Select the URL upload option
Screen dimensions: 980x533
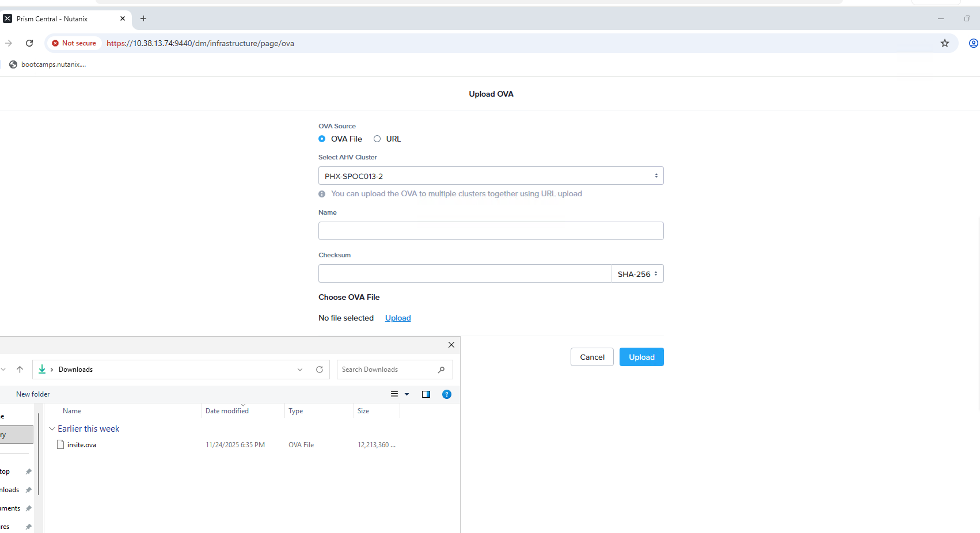click(x=377, y=139)
